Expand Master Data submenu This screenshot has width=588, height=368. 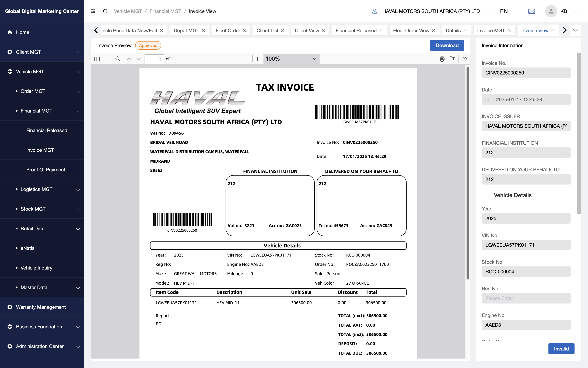click(x=42, y=287)
